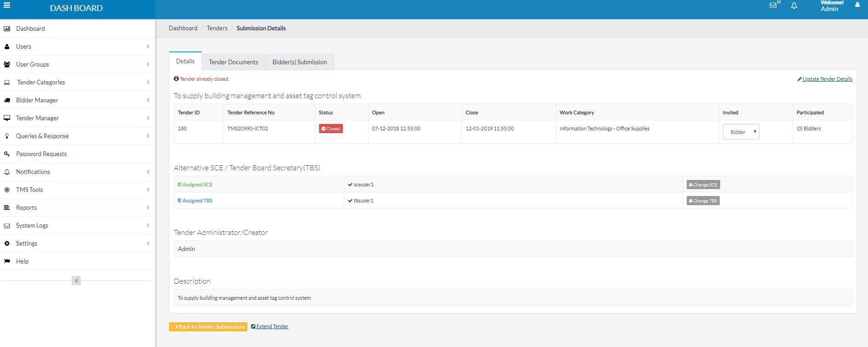Viewport: 868px width, 347px height.
Task: Click the Password Requests key icon
Action: pyautogui.click(x=7, y=154)
